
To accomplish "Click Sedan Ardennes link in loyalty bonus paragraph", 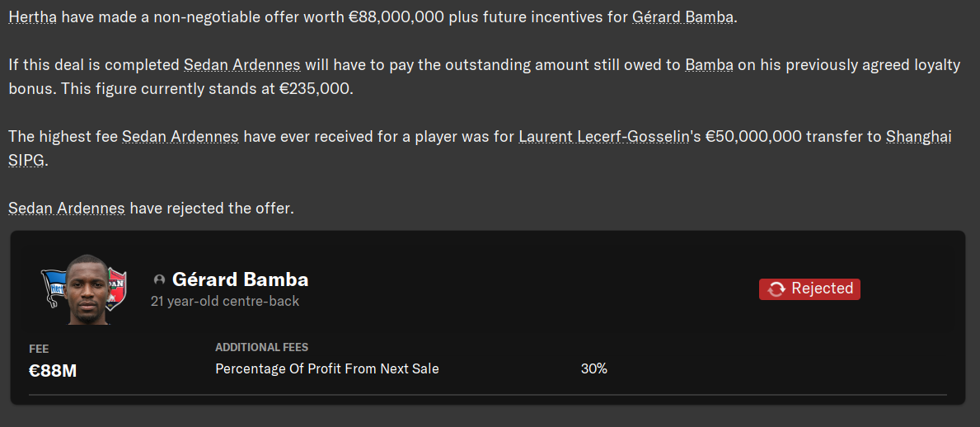I will [241, 65].
